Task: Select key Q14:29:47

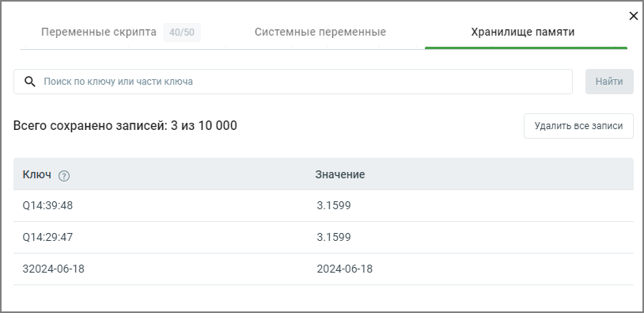Action: click(47, 237)
